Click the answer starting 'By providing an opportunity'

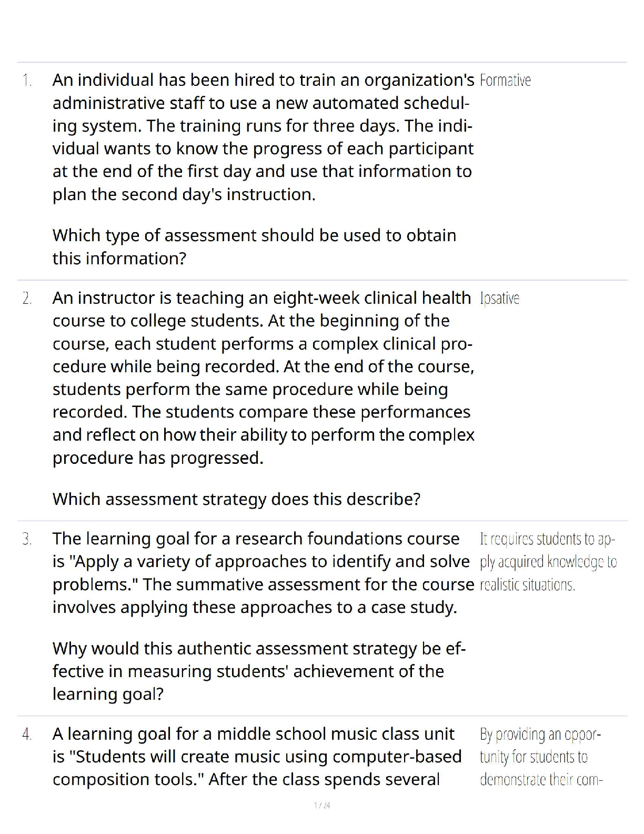coord(540,757)
